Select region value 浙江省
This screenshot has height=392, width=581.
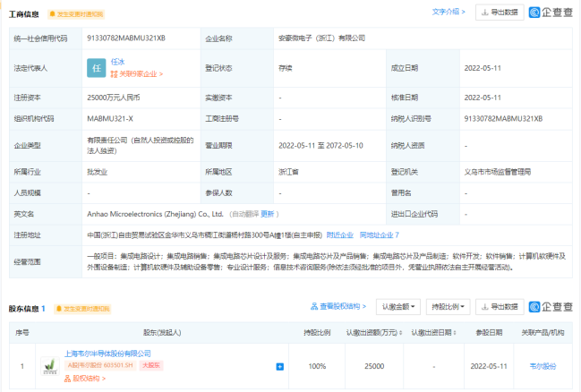click(x=288, y=172)
